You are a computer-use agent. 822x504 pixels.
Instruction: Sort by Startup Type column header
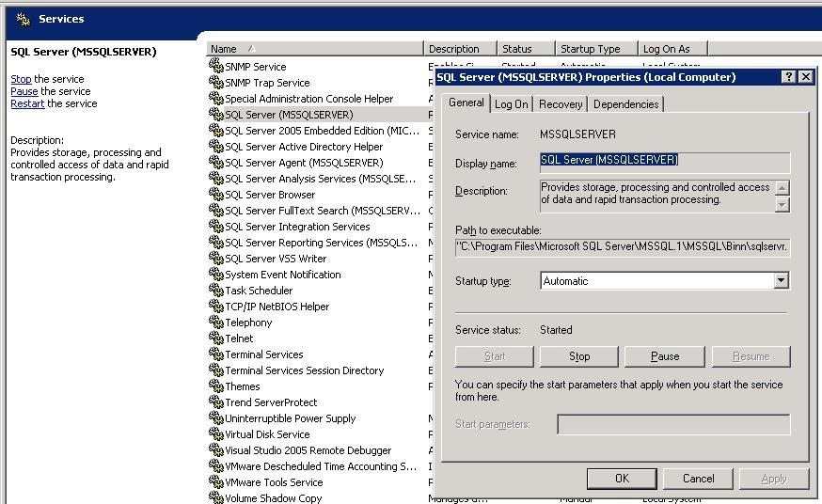[596, 49]
